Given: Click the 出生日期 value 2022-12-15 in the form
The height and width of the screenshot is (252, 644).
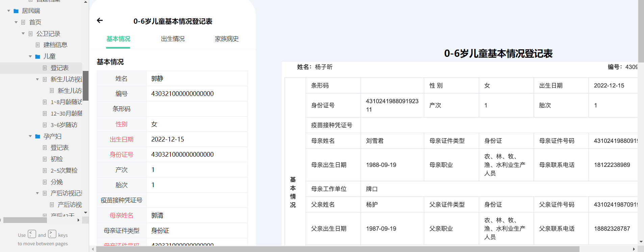Looking at the screenshot, I should coord(197,139).
